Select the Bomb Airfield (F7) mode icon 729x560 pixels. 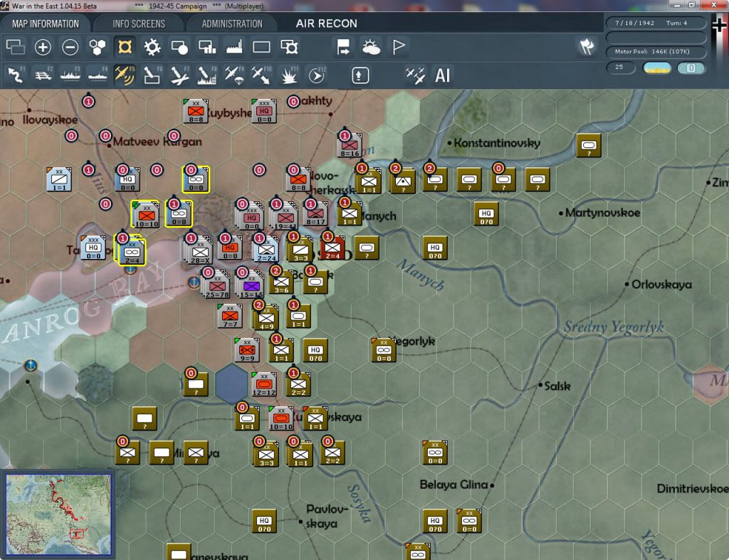(179, 75)
